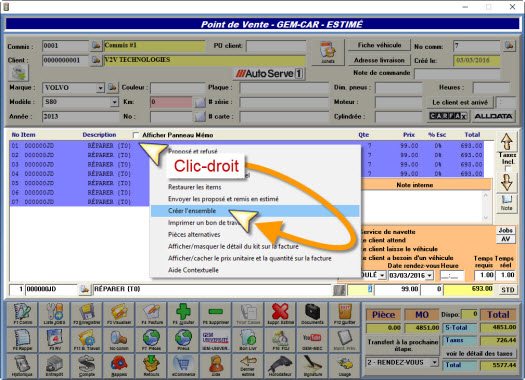Screen dimensions: 525x380
Task: Click the F12 Quitter exit icon
Action: [x=344, y=314]
